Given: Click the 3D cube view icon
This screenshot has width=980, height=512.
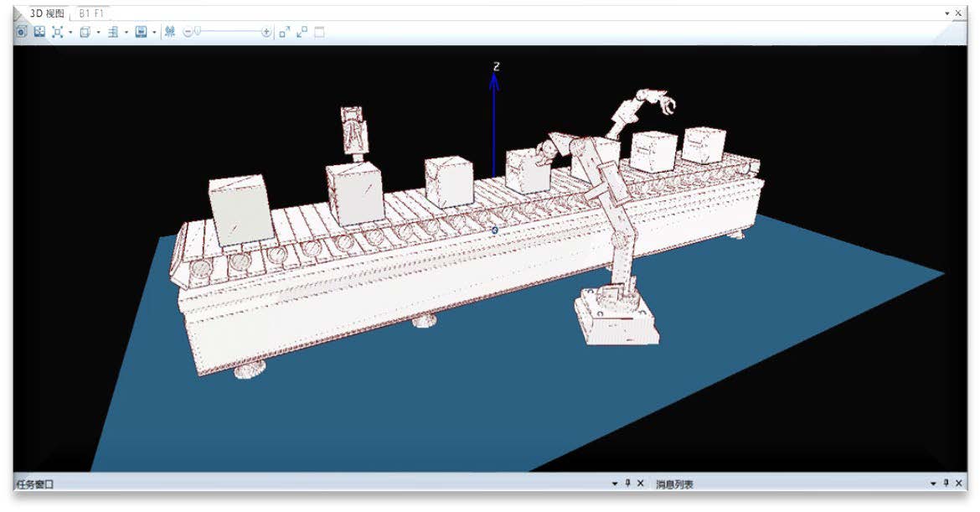Looking at the screenshot, I should coord(85,32).
